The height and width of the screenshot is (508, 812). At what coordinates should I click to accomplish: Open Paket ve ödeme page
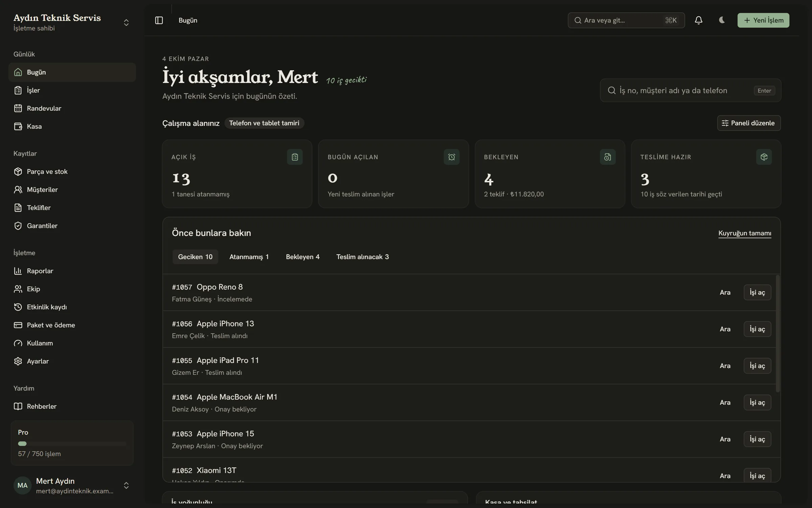(72, 325)
